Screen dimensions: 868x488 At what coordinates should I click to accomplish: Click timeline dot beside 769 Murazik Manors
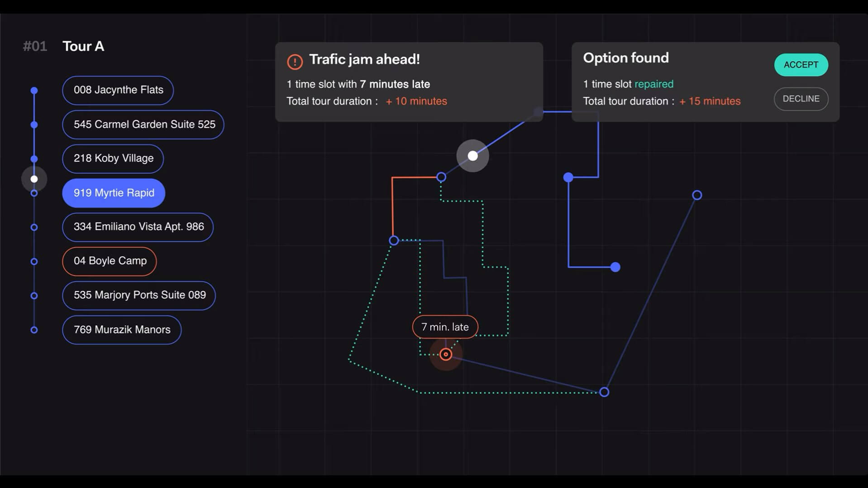[x=34, y=330]
